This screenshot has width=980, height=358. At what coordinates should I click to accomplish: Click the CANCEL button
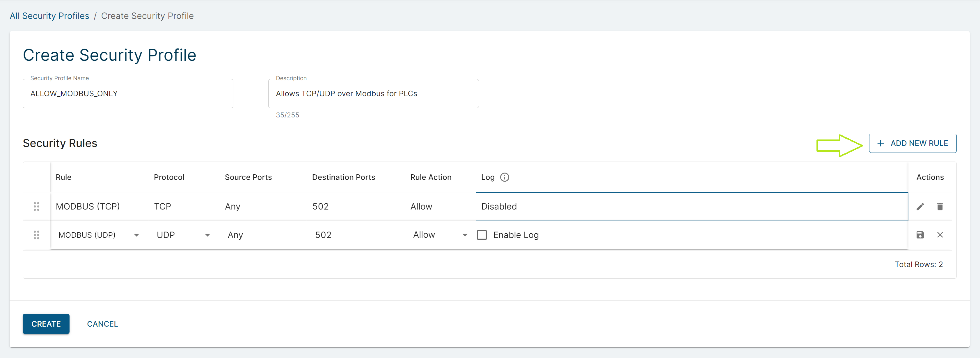[x=102, y=324]
